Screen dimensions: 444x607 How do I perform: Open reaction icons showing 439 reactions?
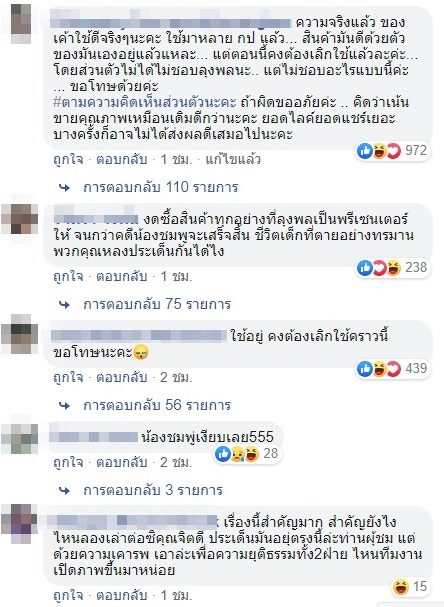coord(392,369)
